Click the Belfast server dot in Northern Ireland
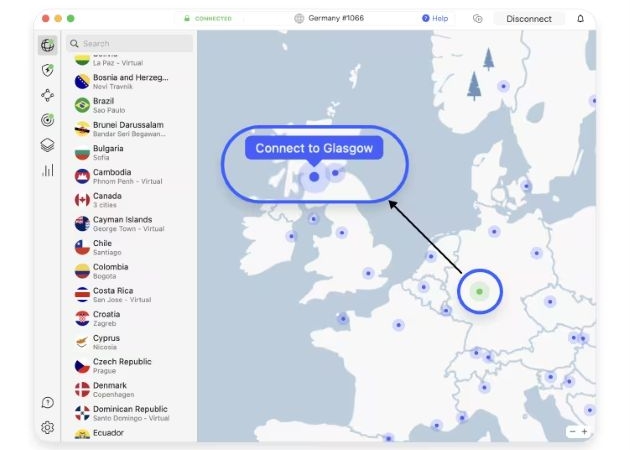The height and width of the screenshot is (450, 630). (313, 219)
